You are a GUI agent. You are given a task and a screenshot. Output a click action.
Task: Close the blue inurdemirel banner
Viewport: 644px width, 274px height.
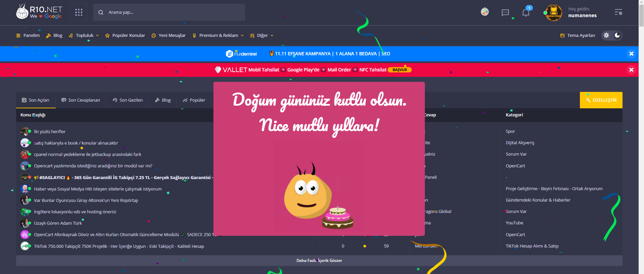[631, 54]
